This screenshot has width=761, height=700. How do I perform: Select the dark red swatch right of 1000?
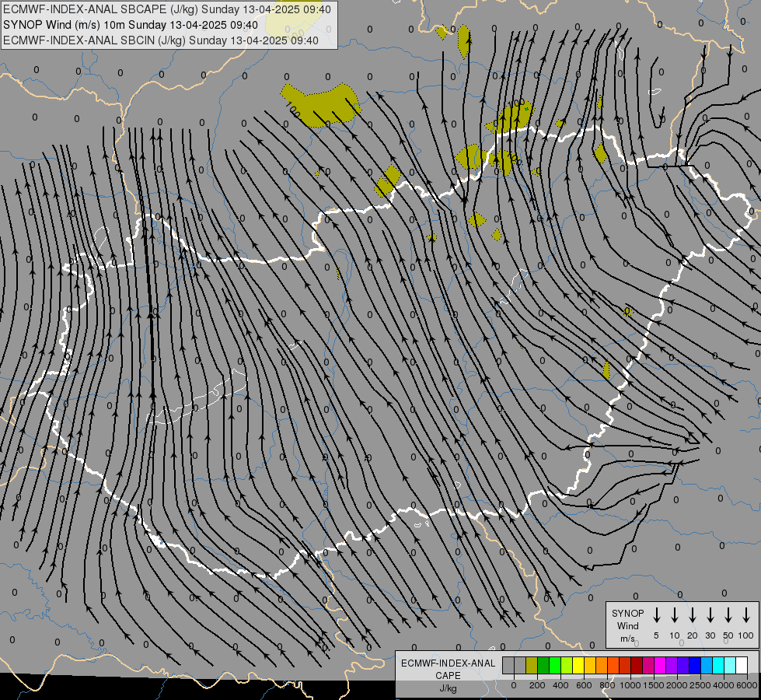[637, 666]
